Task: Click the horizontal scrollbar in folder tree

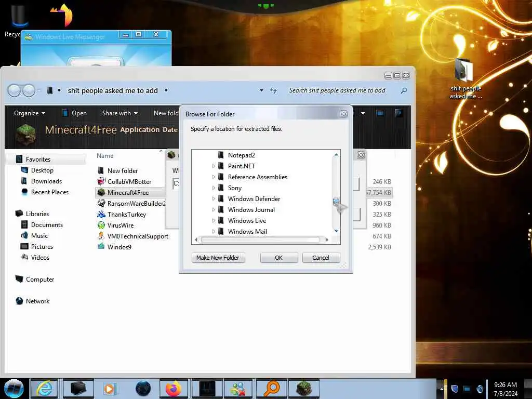Action: (x=260, y=240)
